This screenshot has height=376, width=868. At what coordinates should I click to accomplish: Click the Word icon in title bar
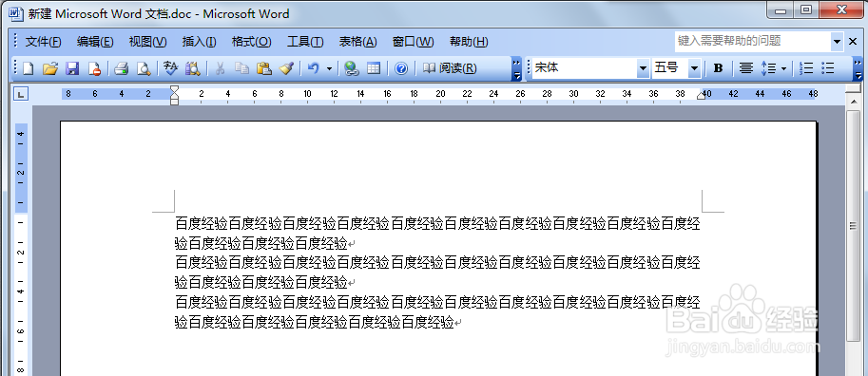click(x=16, y=13)
